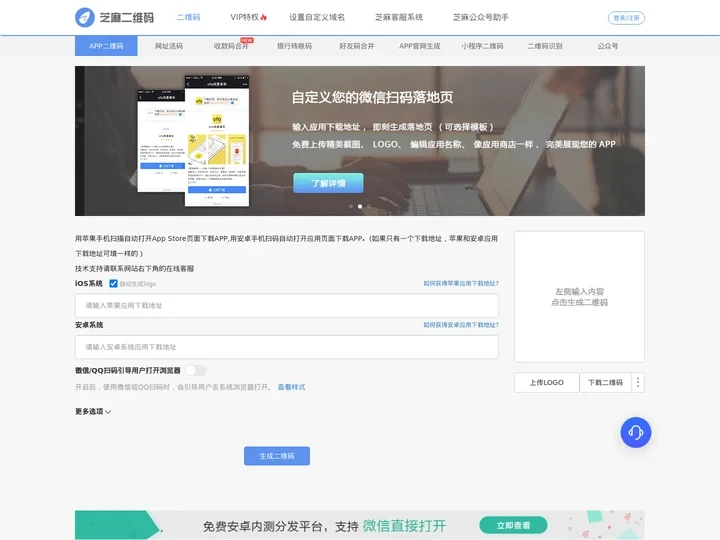Screen dimensions: 720x540
Task: Toggle 微信/QQ扫码引导用户打开浏览器 switch
Action: (196, 371)
